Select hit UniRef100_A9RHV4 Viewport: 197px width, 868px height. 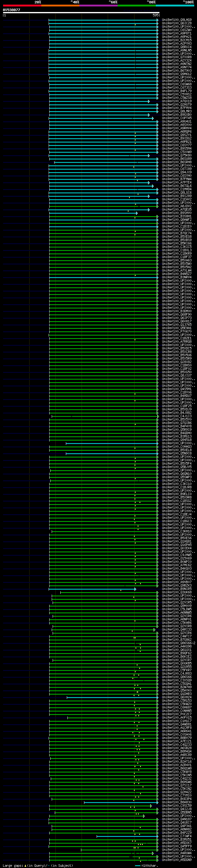coord(177,128)
